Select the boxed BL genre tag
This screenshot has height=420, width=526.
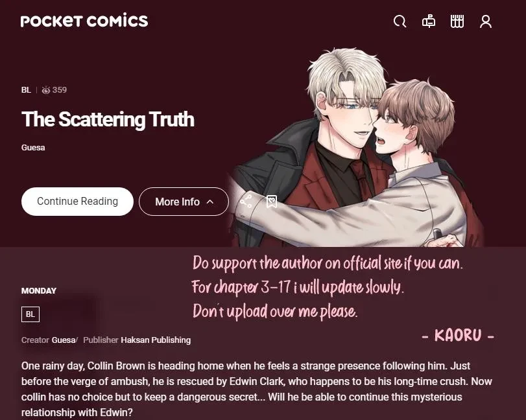(30, 314)
